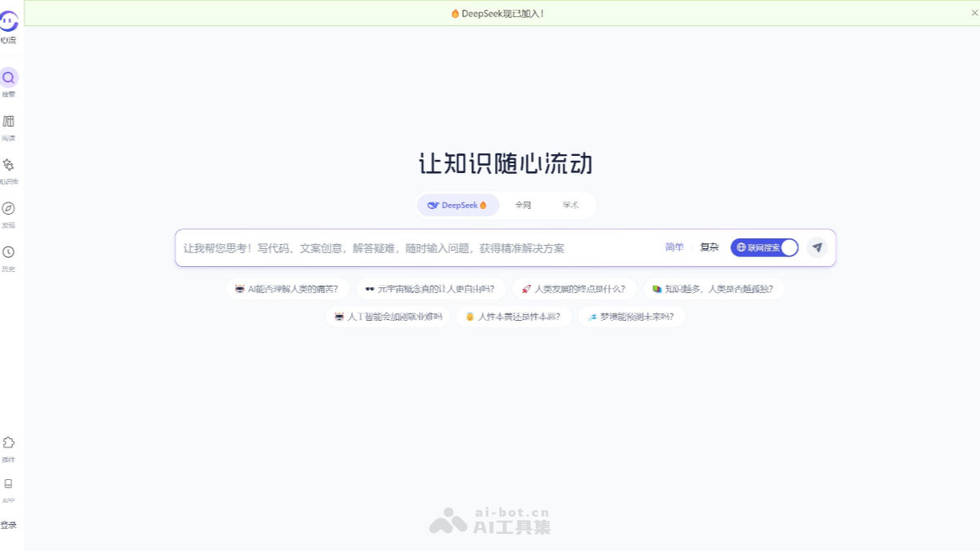980x551 pixels.
Task: Switch to the 全网 search tab
Action: (523, 205)
